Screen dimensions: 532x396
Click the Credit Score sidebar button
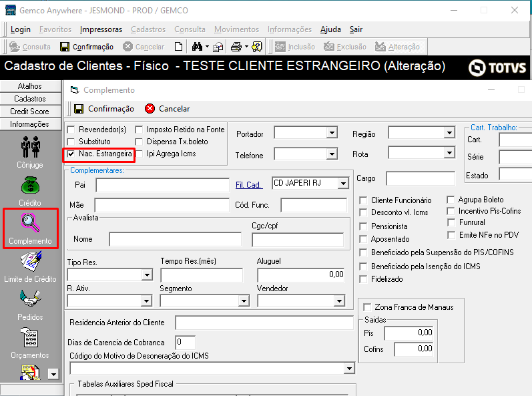[30, 112]
